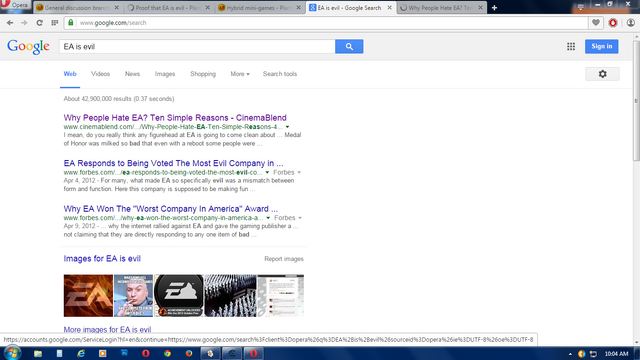Open the active Opera window on the taskbar
Viewport: 640px width, 360px height.
(253, 353)
